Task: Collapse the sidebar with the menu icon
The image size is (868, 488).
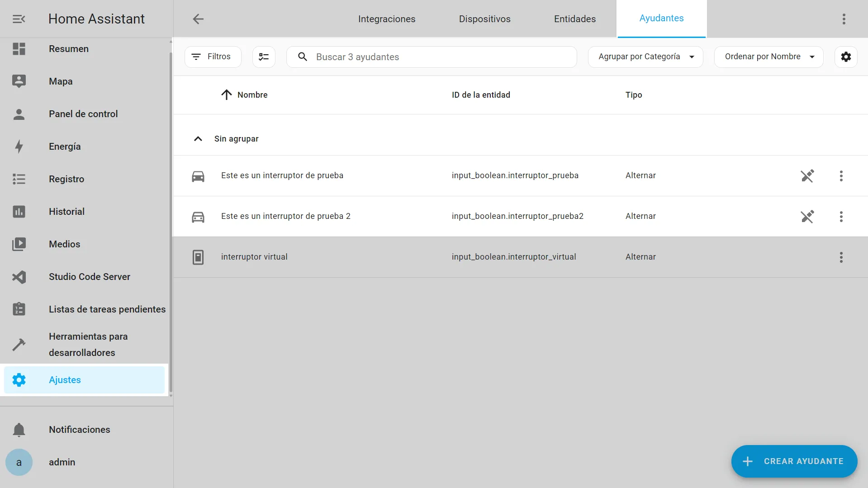Action: pos(19,19)
